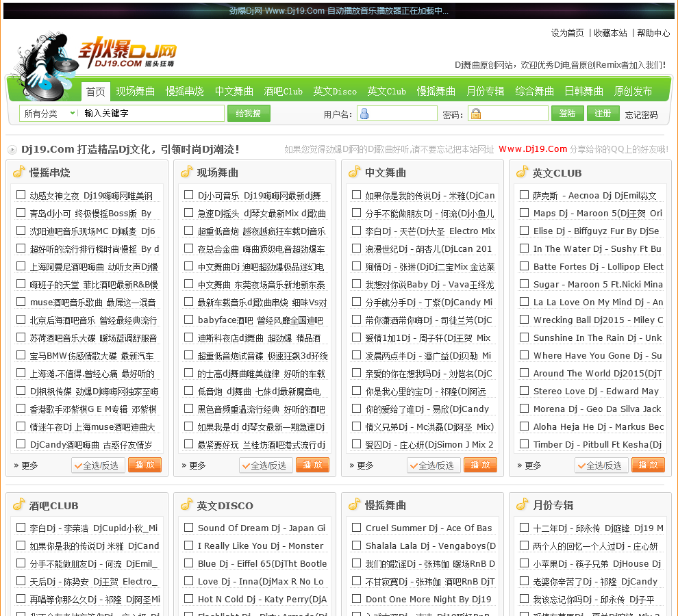This screenshot has width=678, height=616.
Task: Click music note icon beside 慢摇串烧
Action: pos(18,172)
